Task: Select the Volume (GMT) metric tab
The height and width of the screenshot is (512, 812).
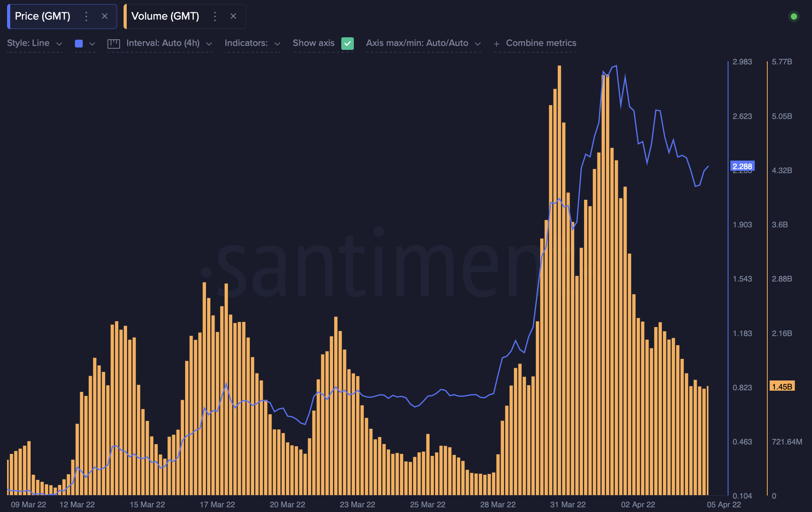Action: coord(165,16)
